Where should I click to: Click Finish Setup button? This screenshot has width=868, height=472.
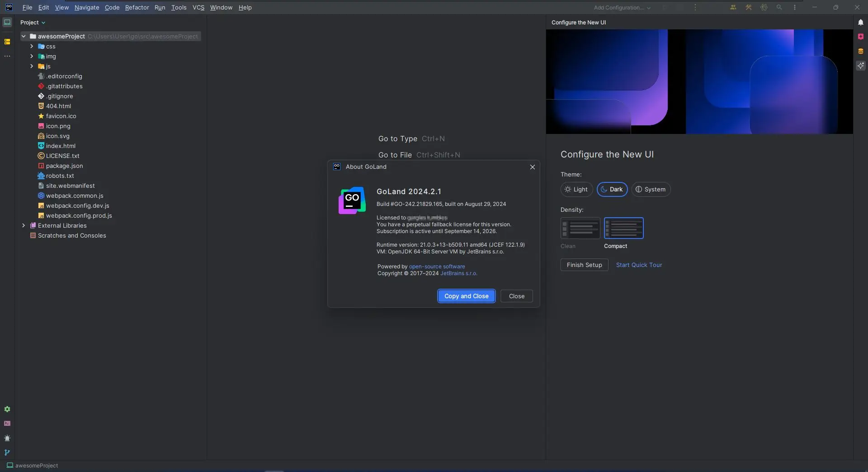[x=585, y=265]
